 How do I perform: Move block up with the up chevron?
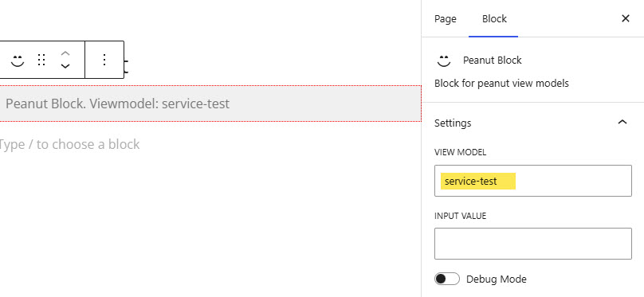click(x=65, y=53)
